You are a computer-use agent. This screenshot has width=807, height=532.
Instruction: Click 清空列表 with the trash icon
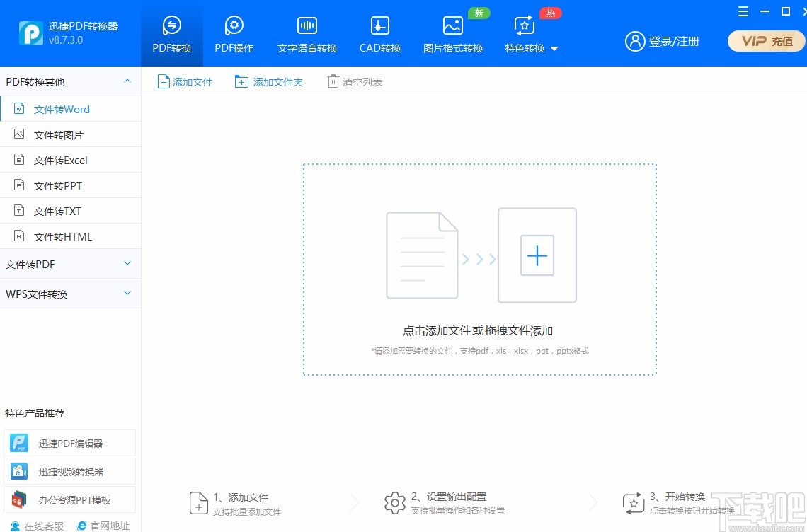pos(355,82)
